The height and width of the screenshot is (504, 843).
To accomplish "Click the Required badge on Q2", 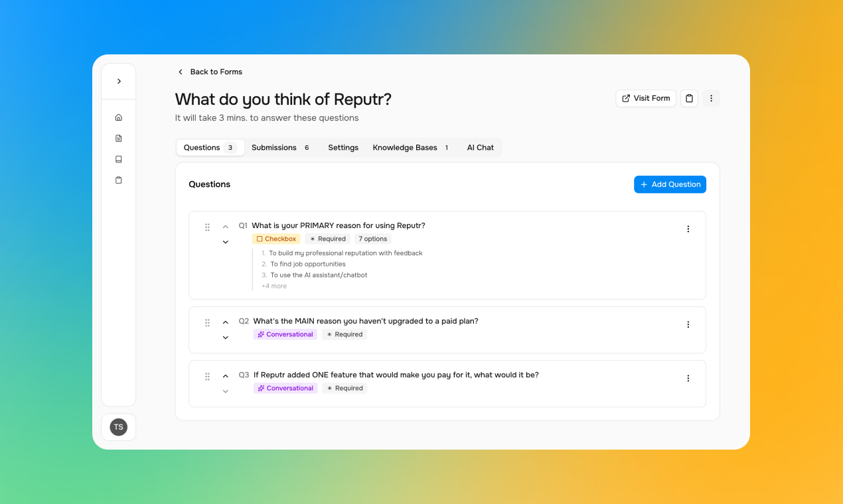I will (345, 334).
